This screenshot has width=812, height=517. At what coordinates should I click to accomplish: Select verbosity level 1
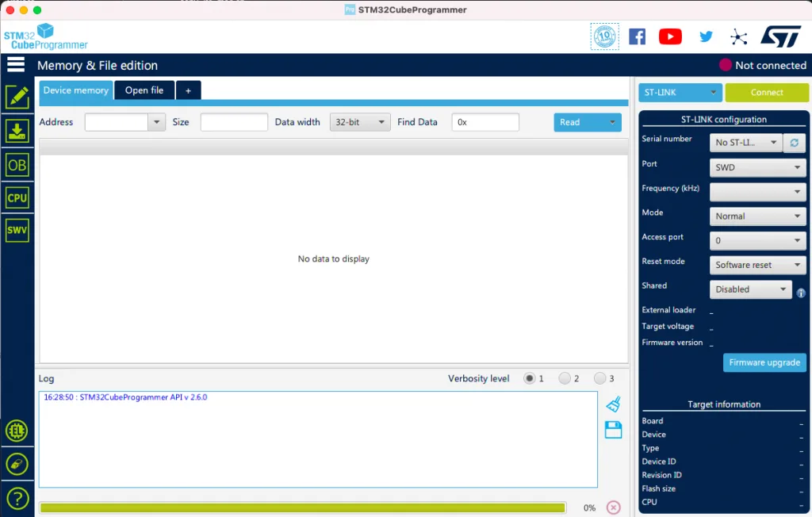point(529,378)
